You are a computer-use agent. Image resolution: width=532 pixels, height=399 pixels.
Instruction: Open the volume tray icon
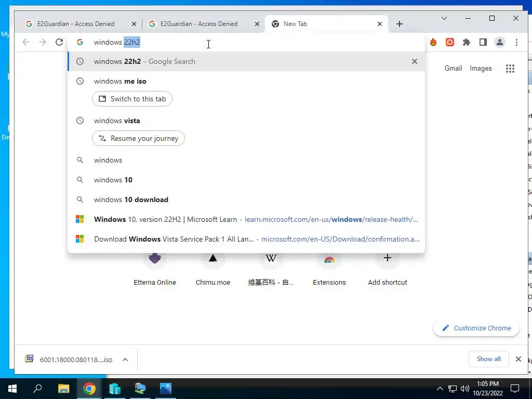point(465,389)
